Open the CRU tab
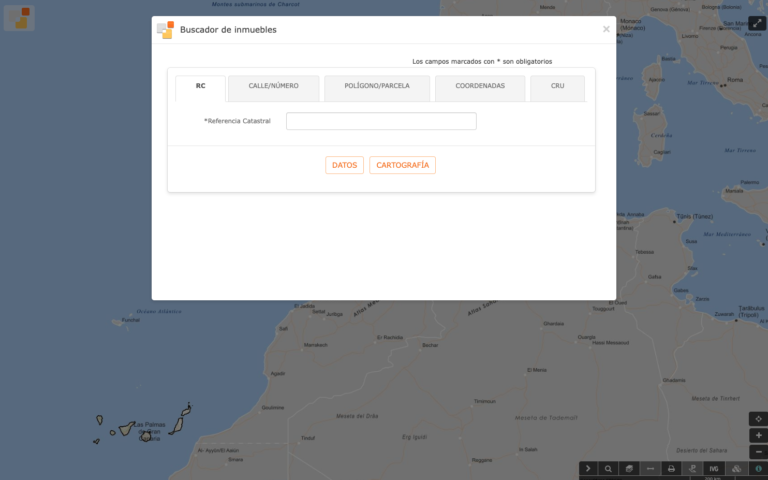 tap(557, 88)
